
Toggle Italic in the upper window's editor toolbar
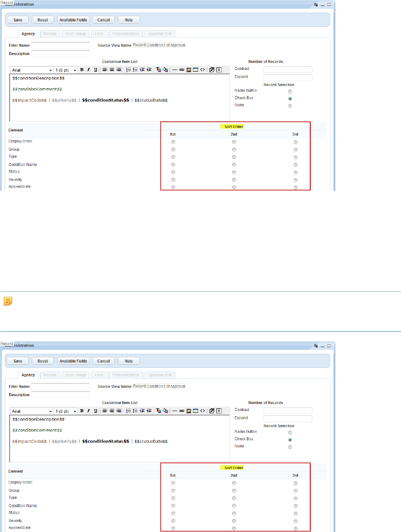tap(89, 70)
